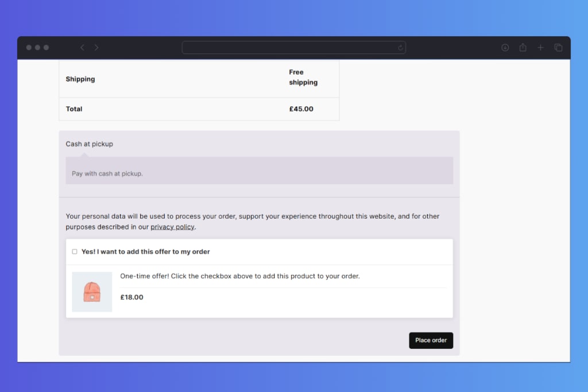Open the privacy policy link
588x392 pixels.
pos(172,227)
